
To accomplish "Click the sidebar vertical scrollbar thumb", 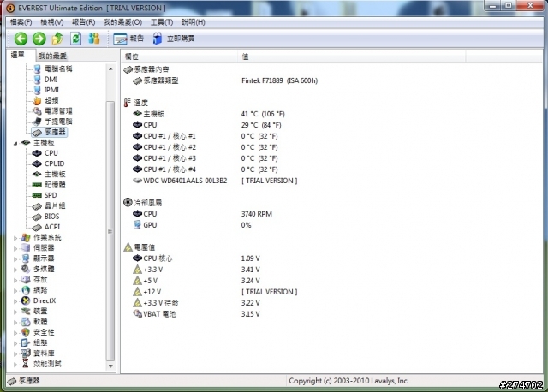I will click(110, 230).
